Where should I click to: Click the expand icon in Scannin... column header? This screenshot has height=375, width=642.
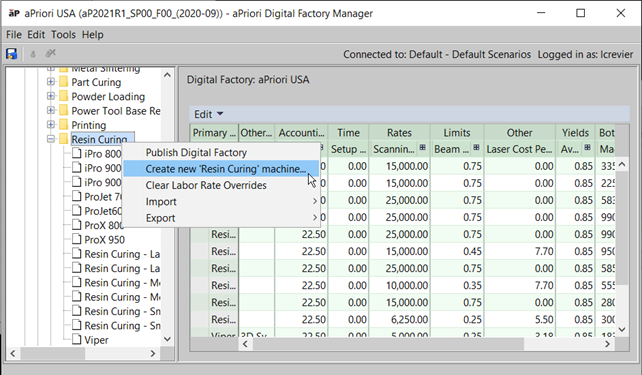(x=423, y=147)
